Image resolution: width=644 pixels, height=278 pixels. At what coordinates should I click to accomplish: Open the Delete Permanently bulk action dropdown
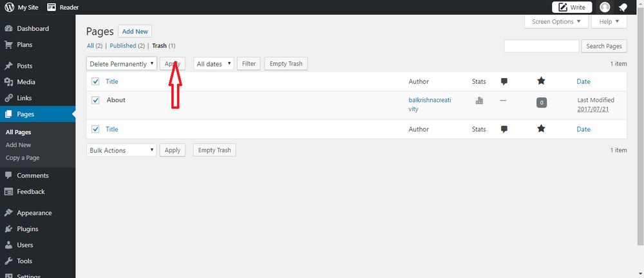tap(122, 64)
